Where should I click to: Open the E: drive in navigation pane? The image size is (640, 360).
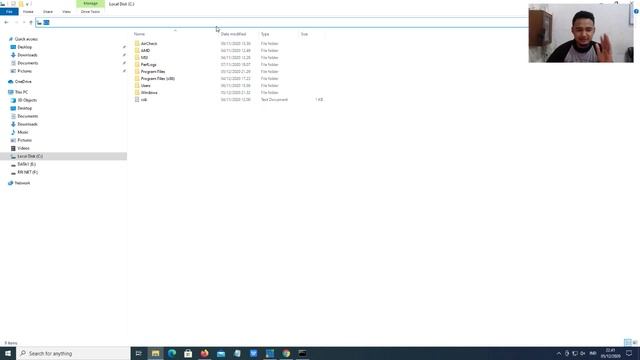click(27, 164)
